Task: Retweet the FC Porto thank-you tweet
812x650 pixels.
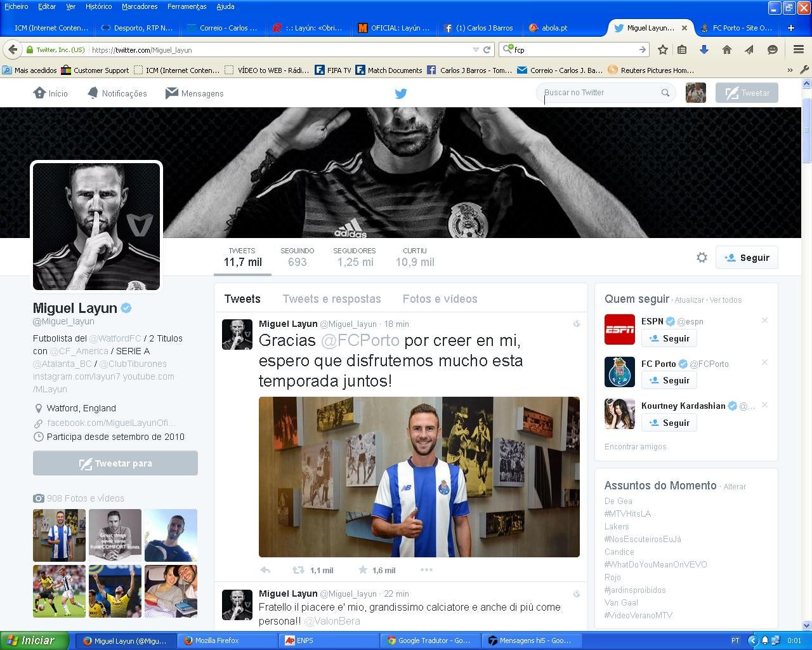Action: (x=298, y=570)
